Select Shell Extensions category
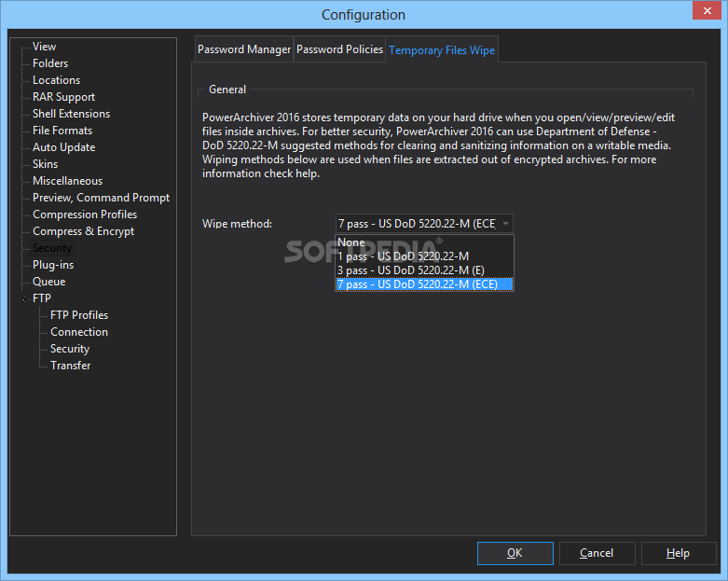 click(71, 114)
